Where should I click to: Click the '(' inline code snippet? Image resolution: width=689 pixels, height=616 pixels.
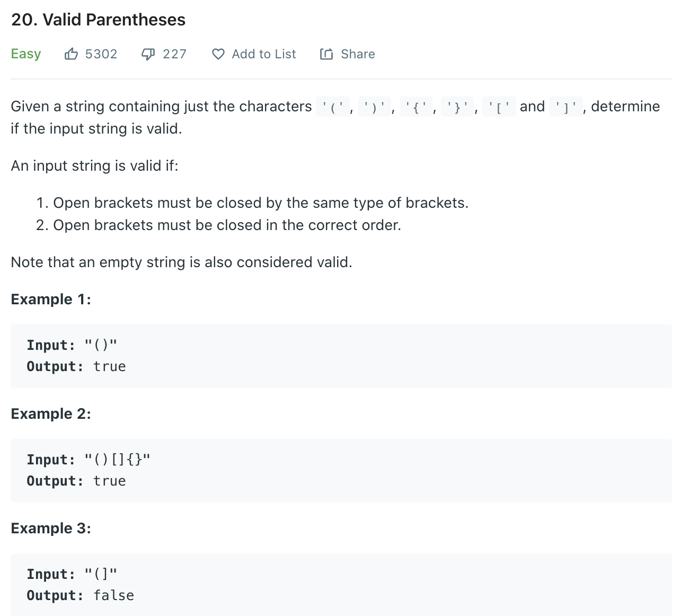333,107
